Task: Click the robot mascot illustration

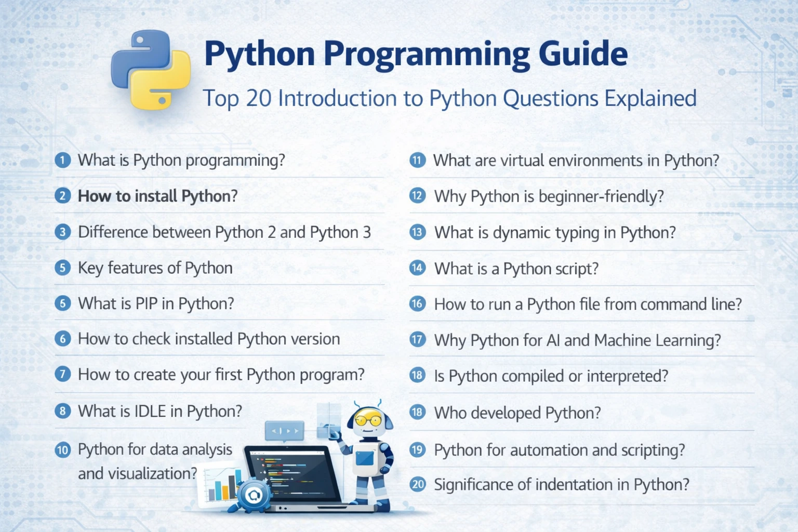Action: tap(370, 452)
